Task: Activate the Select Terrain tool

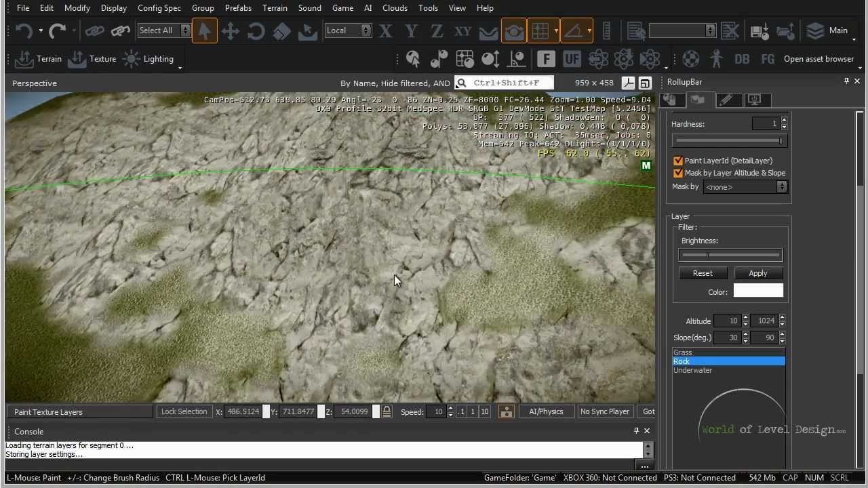Action: (308, 30)
